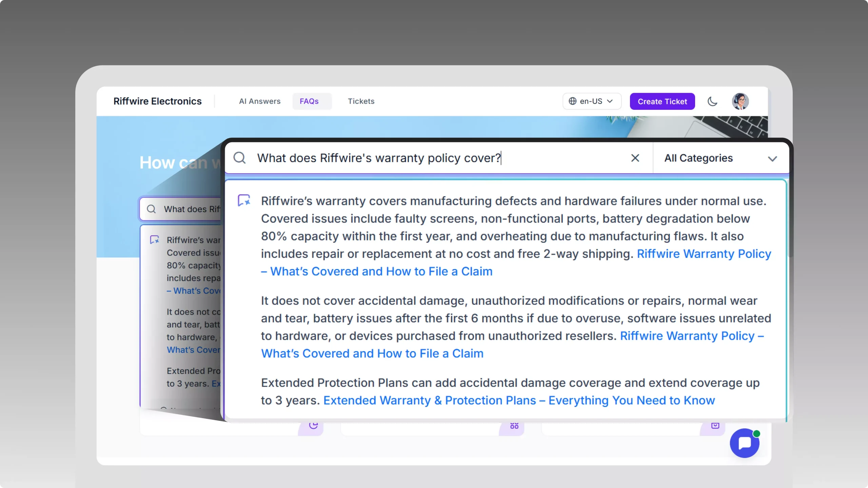The width and height of the screenshot is (868, 488).
Task: Focus the warranty policy search field
Action: coord(439,158)
